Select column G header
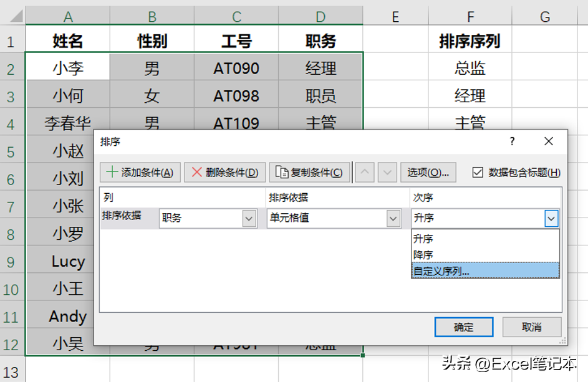The image size is (588, 382). tap(545, 16)
